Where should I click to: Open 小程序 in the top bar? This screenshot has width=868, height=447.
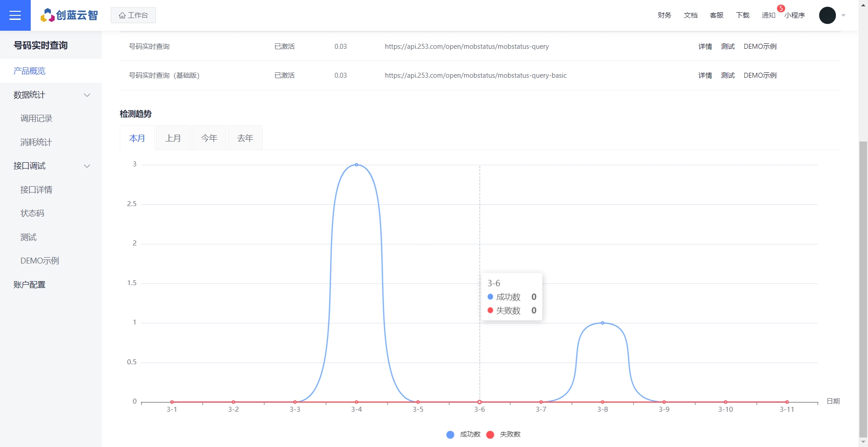click(795, 15)
